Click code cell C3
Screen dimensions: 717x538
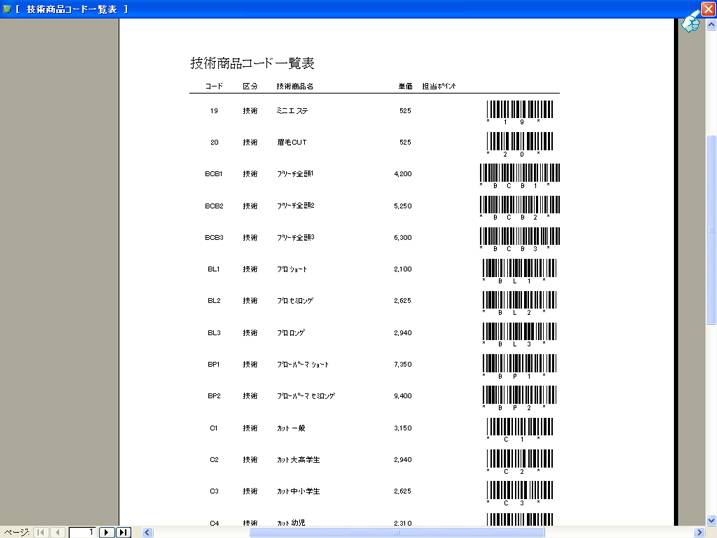click(214, 491)
